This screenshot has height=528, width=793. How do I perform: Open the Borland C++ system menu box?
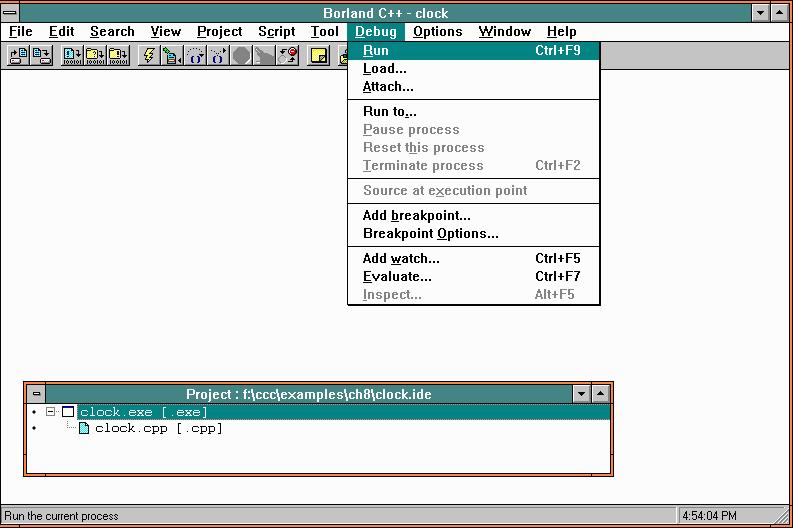10,13
